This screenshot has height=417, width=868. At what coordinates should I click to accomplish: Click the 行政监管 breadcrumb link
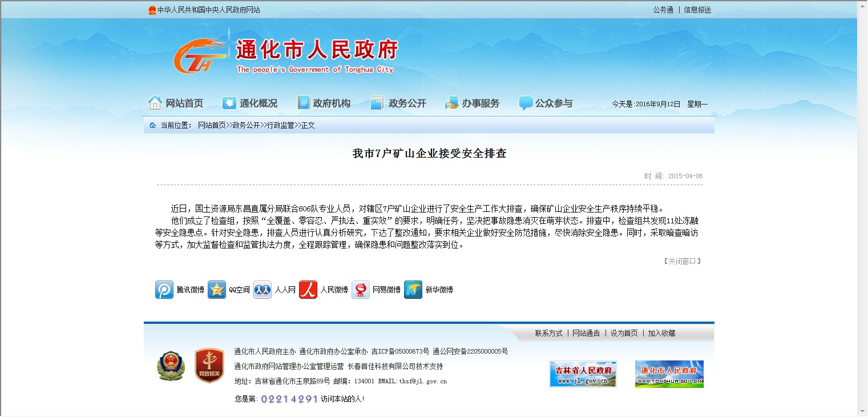tap(281, 125)
